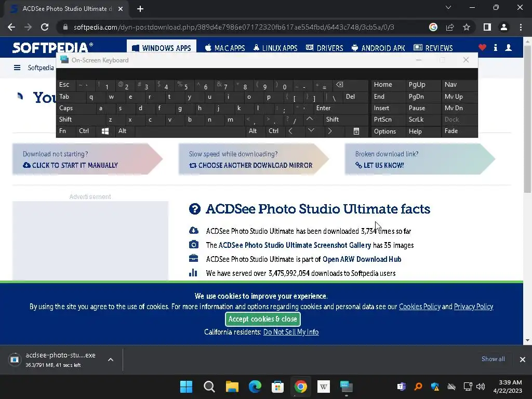Open Do Not Sell My Info link
The height and width of the screenshot is (399, 532).
(x=291, y=332)
